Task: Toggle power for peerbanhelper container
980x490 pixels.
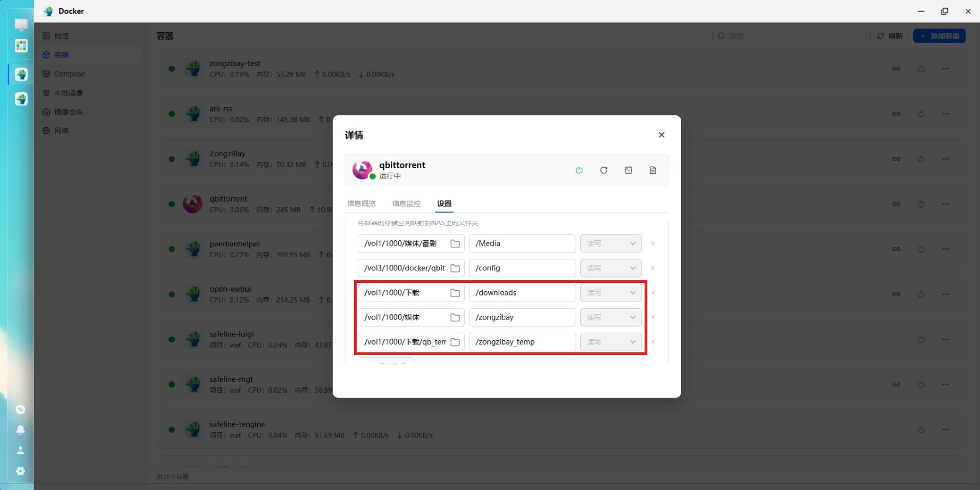Action: (x=921, y=249)
